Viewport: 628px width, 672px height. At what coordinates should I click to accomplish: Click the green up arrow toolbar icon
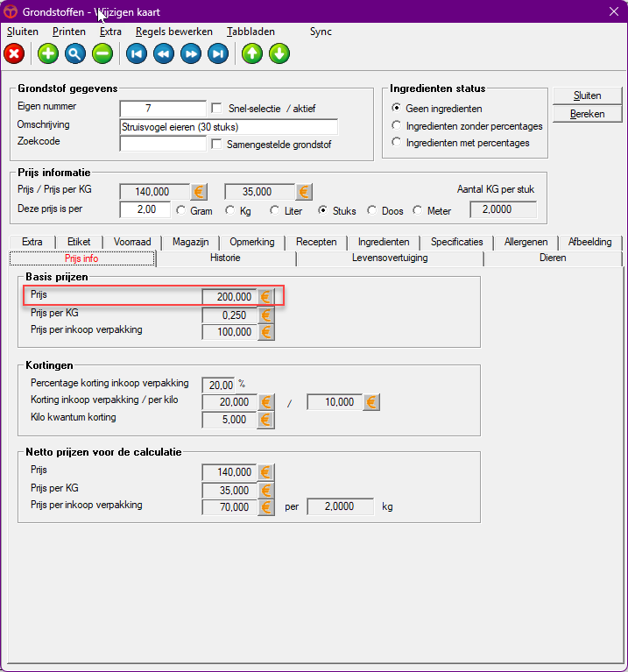[252, 53]
